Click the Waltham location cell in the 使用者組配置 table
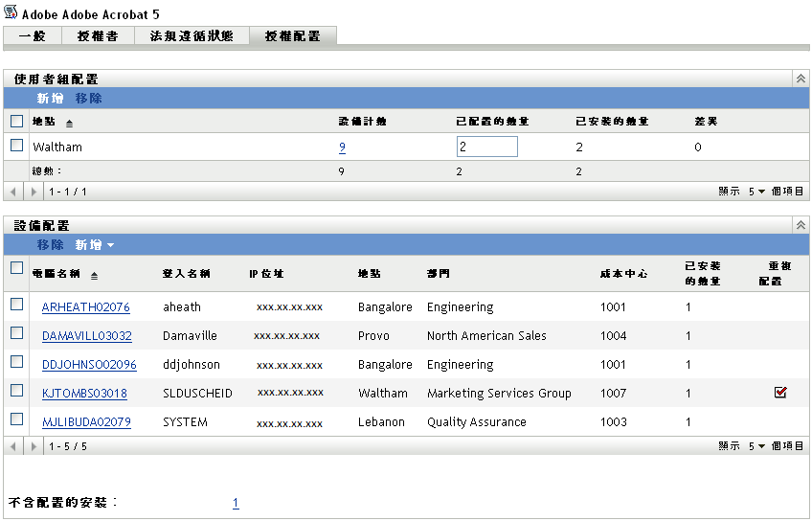 tap(57, 147)
